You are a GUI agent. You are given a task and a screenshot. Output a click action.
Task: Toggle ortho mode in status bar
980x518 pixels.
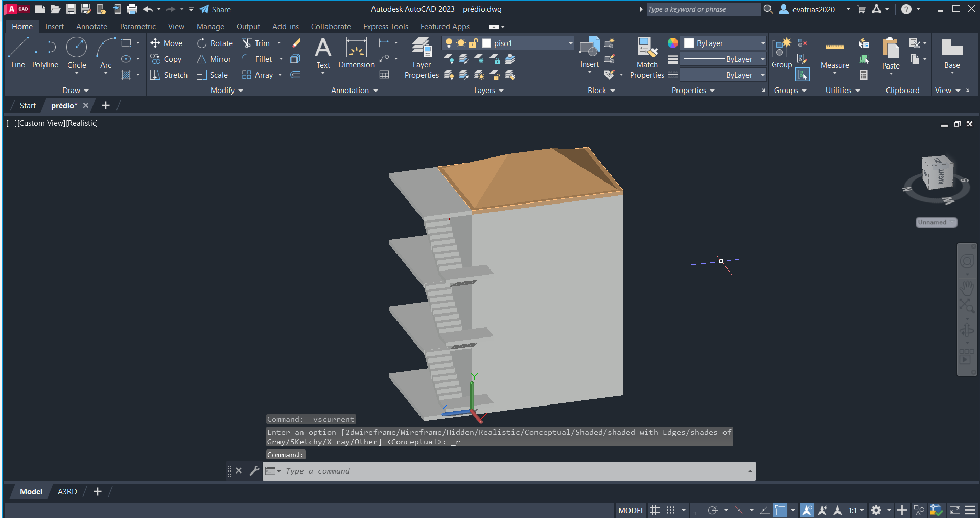coord(697,510)
